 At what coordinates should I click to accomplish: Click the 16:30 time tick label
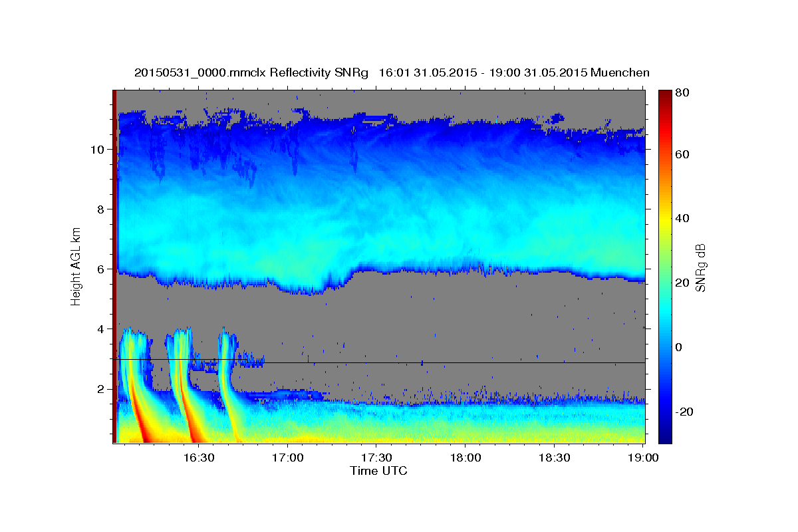point(199,458)
